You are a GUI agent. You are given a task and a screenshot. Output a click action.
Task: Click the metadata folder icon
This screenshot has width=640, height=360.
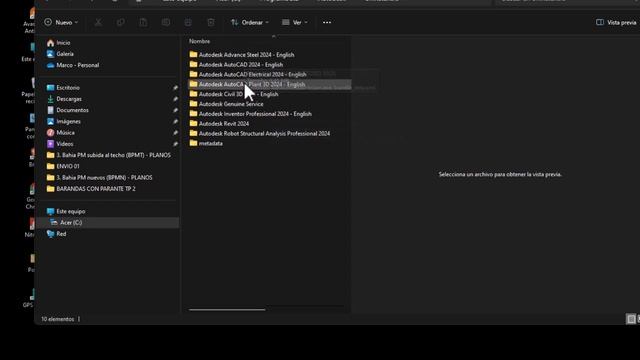[193, 143]
